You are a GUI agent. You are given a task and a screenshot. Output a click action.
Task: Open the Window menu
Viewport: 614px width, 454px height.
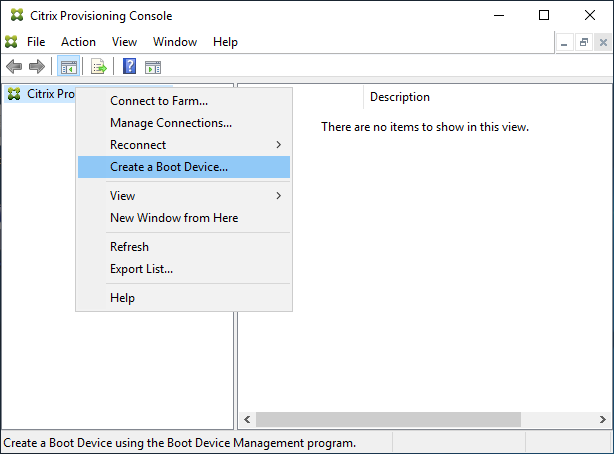pyautogui.click(x=175, y=42)
